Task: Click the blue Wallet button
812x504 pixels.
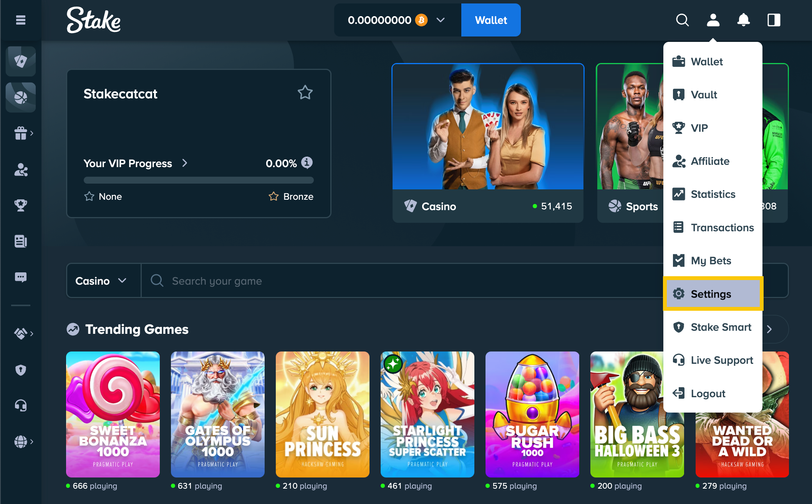Action: click(x=491, y=20)
